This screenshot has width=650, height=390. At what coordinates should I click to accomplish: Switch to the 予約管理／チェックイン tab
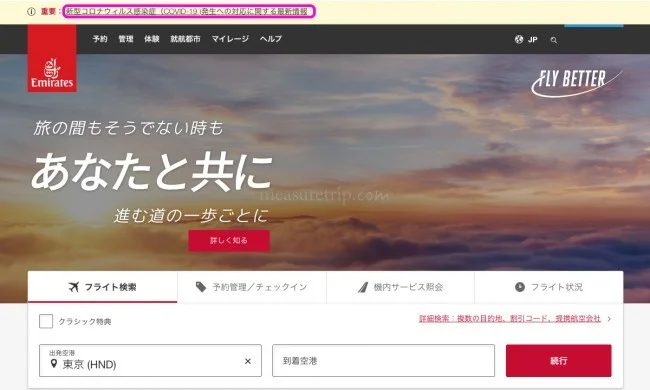252,287
